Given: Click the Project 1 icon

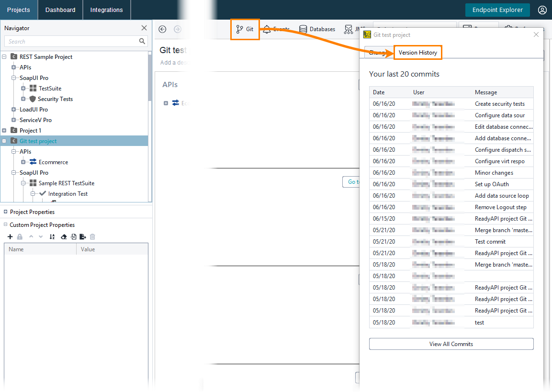Looking at the screenshot, I should 14,130.
